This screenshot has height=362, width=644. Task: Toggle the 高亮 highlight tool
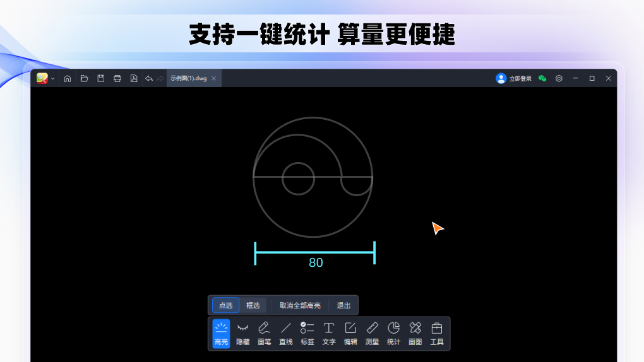click(x=222, y=334)
